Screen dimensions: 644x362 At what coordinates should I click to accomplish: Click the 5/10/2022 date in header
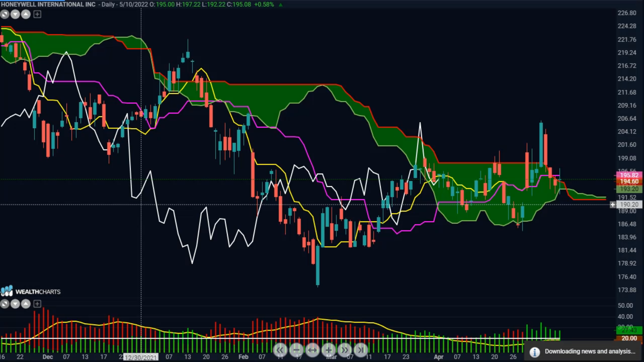pos(133,4)
